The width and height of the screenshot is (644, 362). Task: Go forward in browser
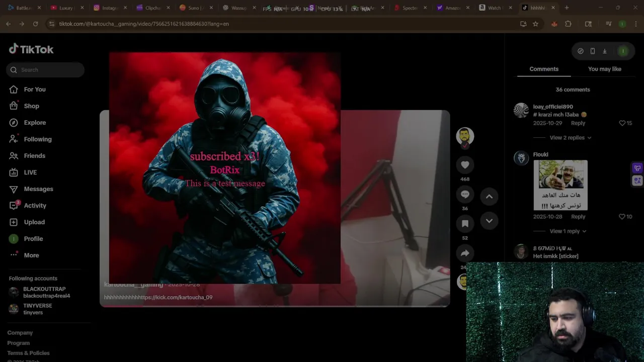pyautogui.click(x=22, y=24)
